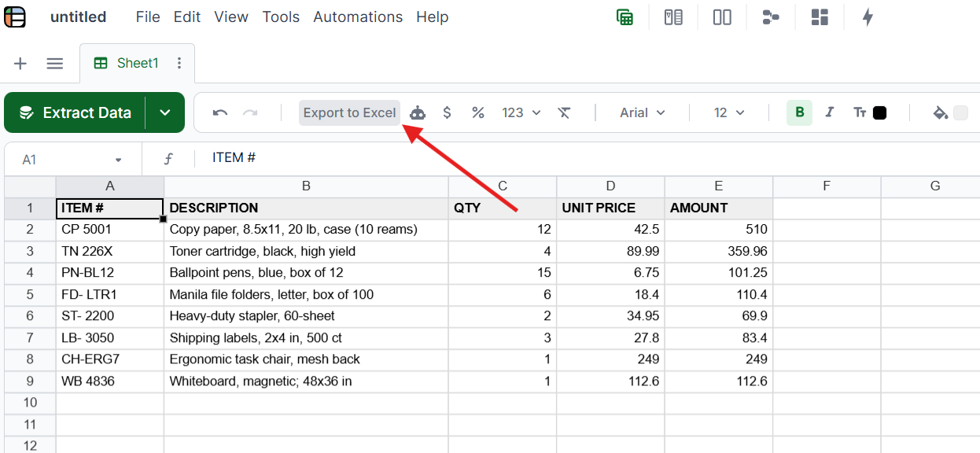Screen dimensions: 980x453
Task: Open the Tools menu
Action: point(281,17)
